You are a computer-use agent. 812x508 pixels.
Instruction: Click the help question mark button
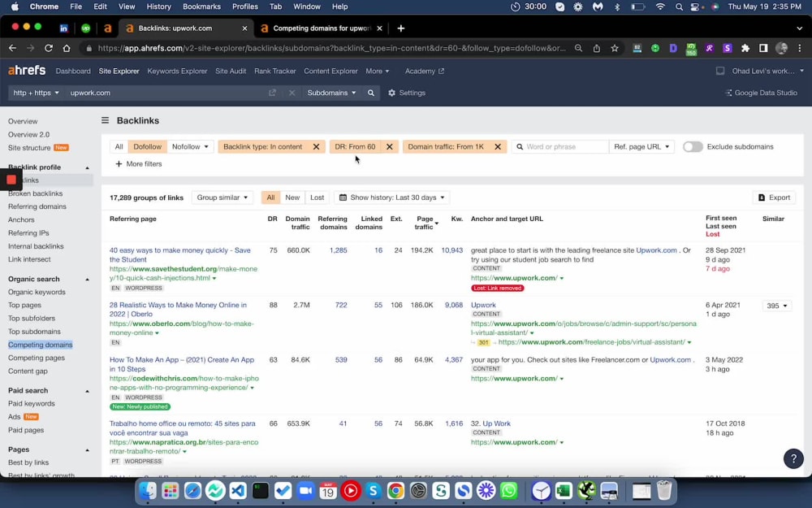pyautogui.click(x=793, y=458)
